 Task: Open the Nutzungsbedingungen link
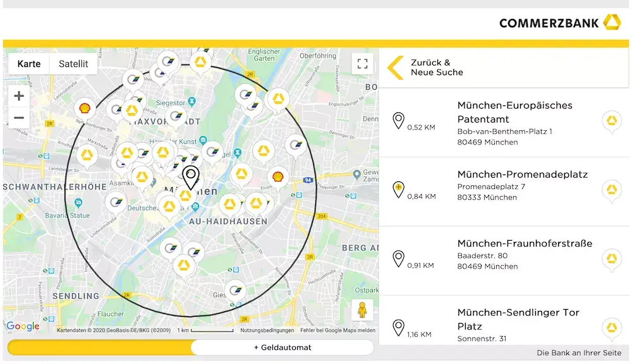coord(267,330)
